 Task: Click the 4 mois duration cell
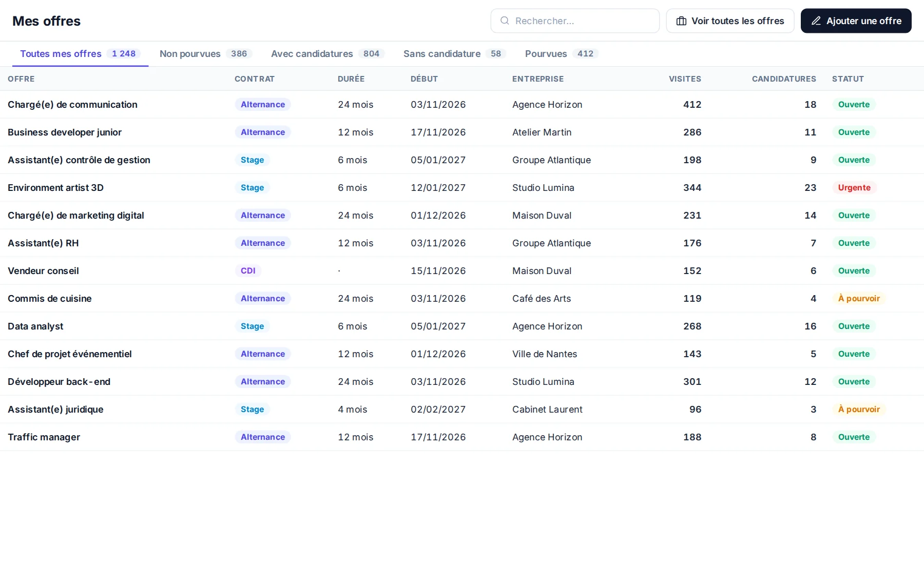352,410
